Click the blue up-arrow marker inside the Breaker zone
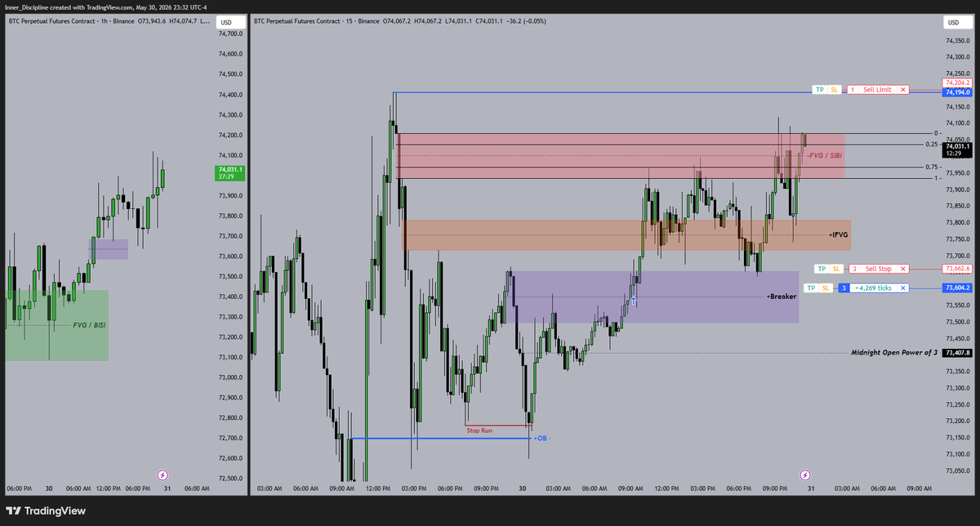This screenshot has width=980, height=526. (x=634, y=301)
